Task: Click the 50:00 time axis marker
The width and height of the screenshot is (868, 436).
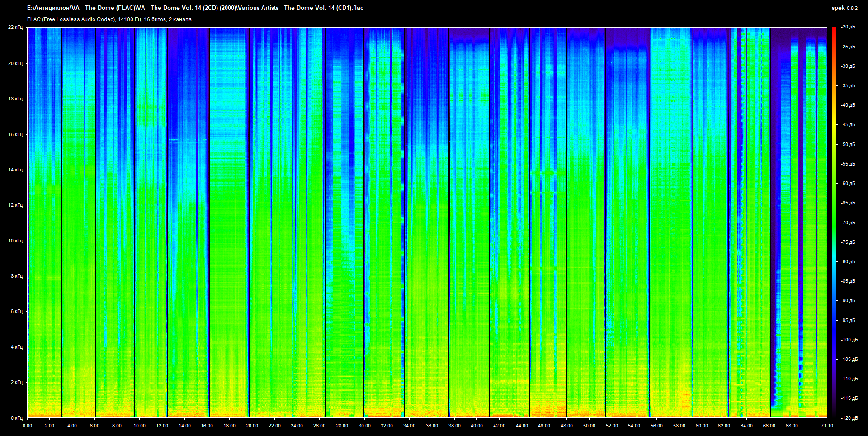Action: 589,426
